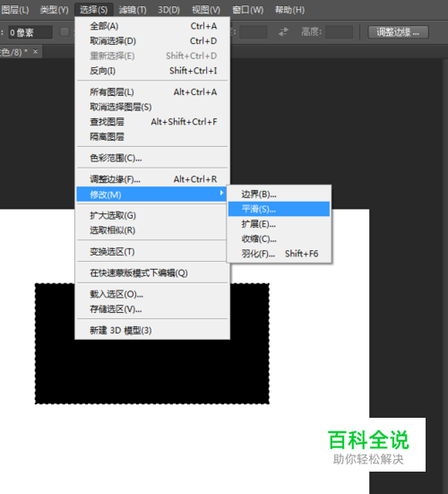Open the 3D(D) menu
This screenshot has height=494, width=448.
tap(168, 10)
